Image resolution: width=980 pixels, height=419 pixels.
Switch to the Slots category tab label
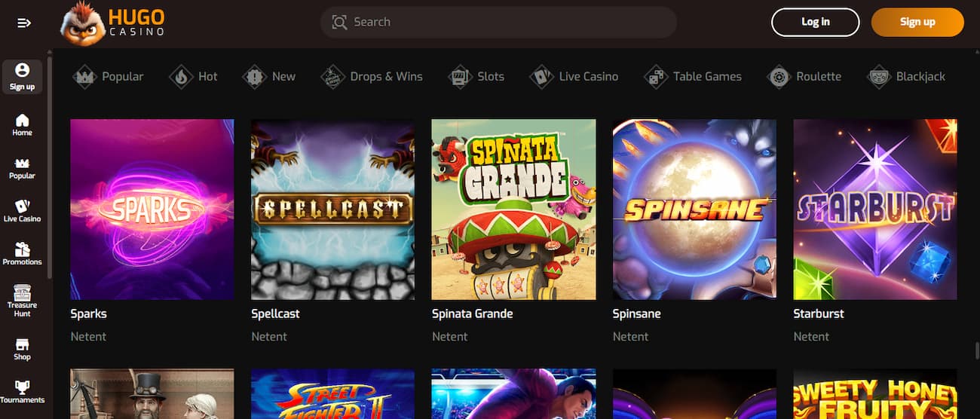(491, 76)
